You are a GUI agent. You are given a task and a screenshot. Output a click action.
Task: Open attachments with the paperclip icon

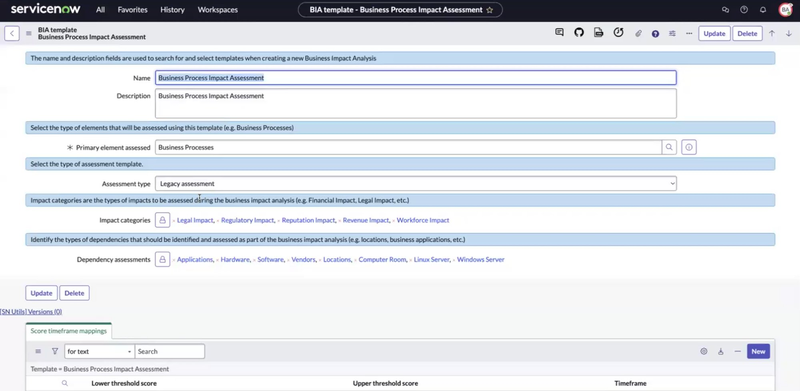point(638,34)
